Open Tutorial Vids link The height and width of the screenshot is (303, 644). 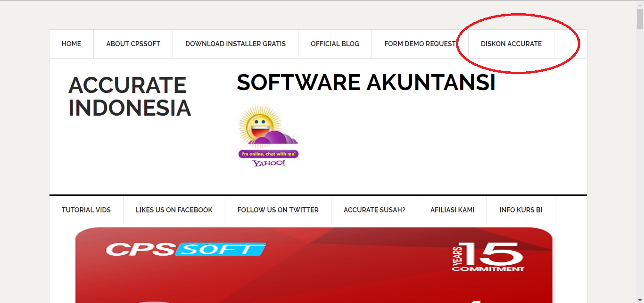(x=86, y=210)
